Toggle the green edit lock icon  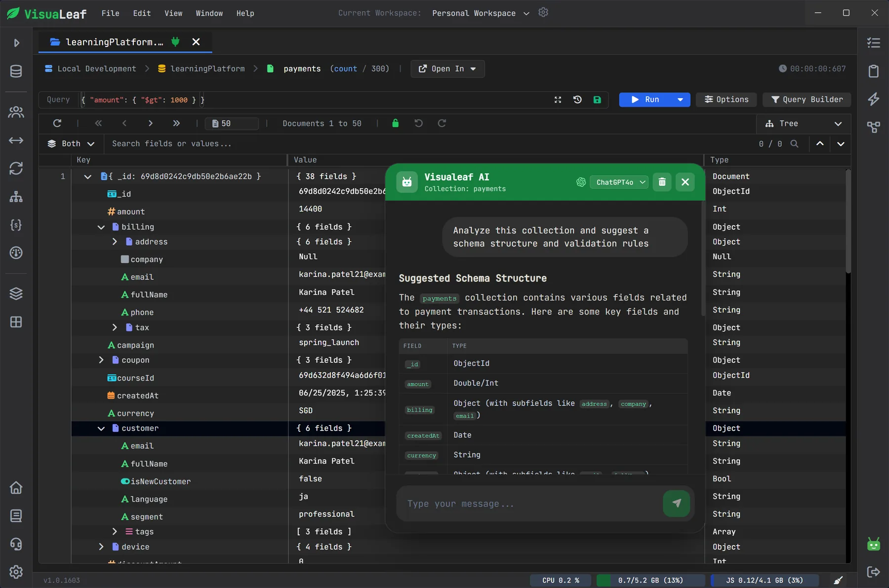click(x=395, y=123)
